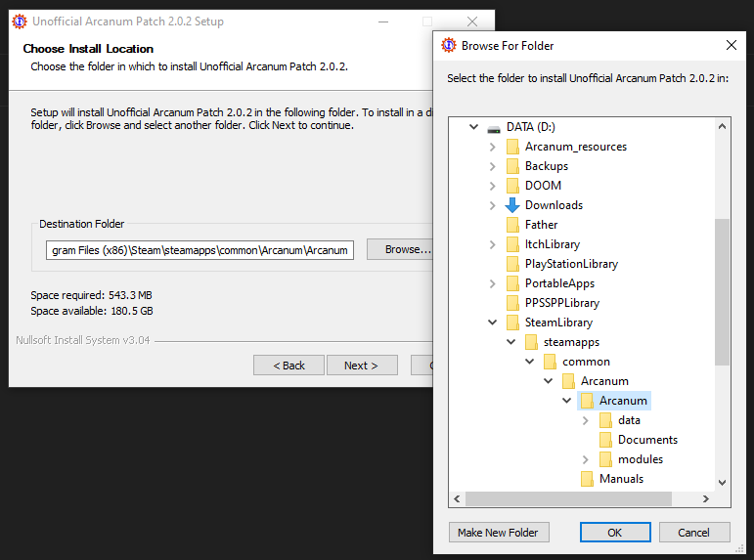Expand the Backups folder node
The image size is (754, 560).
(x=492, y=166)
